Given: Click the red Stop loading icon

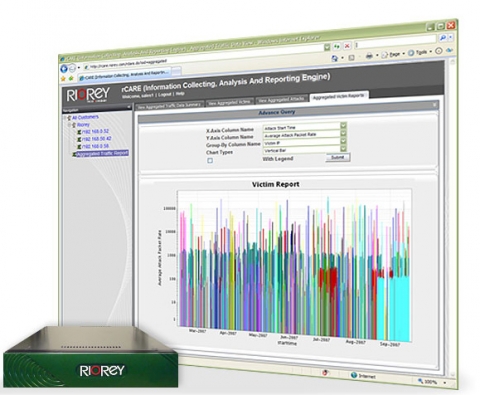Looking at the screenshot, I should click(347, 46).
